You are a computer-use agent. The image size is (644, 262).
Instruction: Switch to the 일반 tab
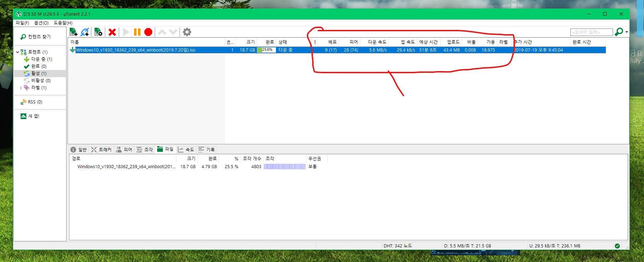79,150
